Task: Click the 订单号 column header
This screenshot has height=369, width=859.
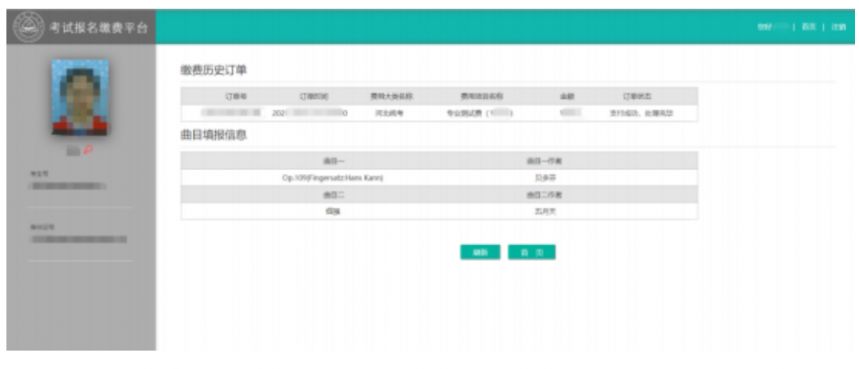Action: tap(237, 96)
